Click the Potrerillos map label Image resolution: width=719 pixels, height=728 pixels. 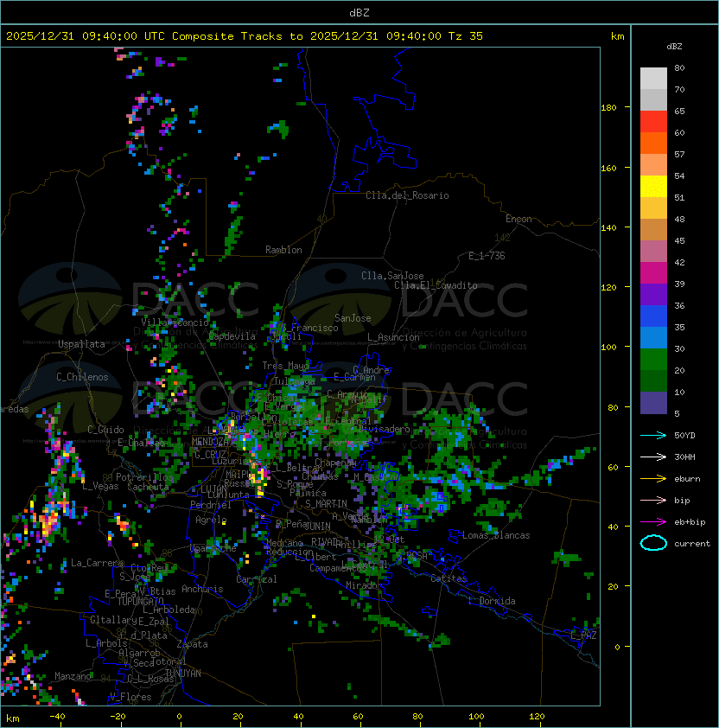(144, 476)
